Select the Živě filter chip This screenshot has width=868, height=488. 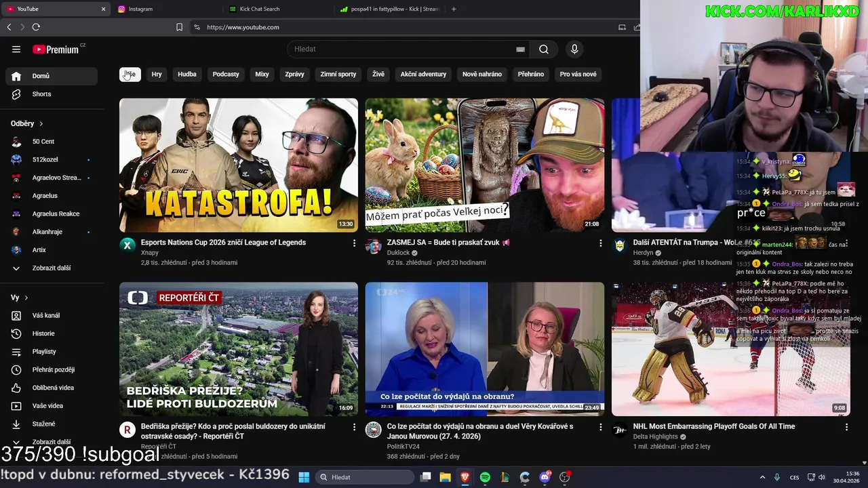point(378,75)
